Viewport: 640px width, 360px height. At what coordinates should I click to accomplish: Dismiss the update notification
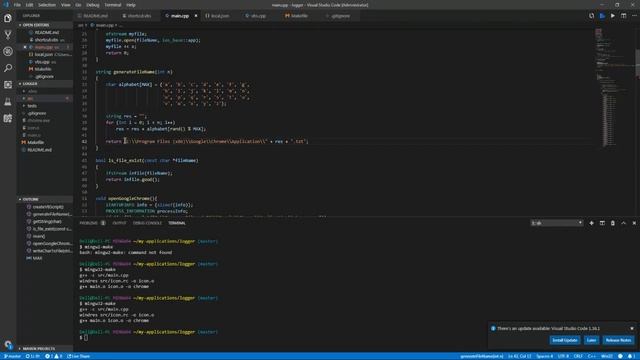point(632,329)
